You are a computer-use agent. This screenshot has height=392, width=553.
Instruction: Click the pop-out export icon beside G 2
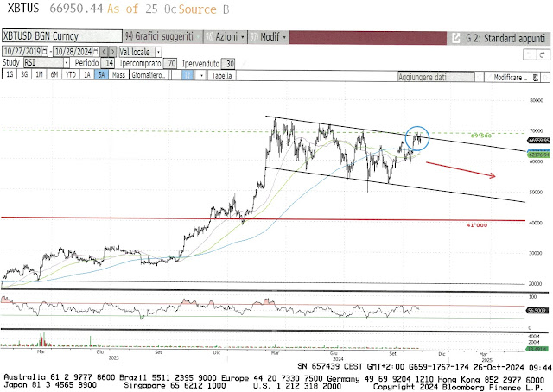pyautogui.click(x=455, y=38)
